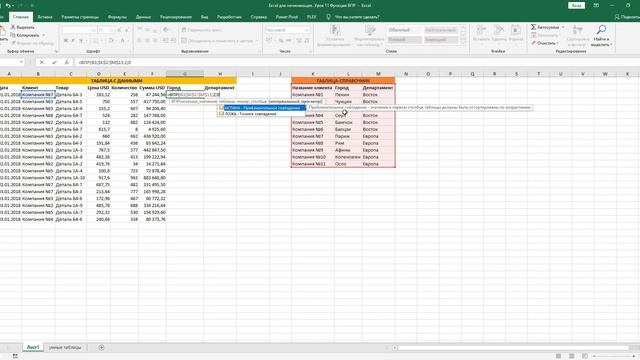Open Format as Table menu
Screen dimensions: 640x360
pos(370,35)
